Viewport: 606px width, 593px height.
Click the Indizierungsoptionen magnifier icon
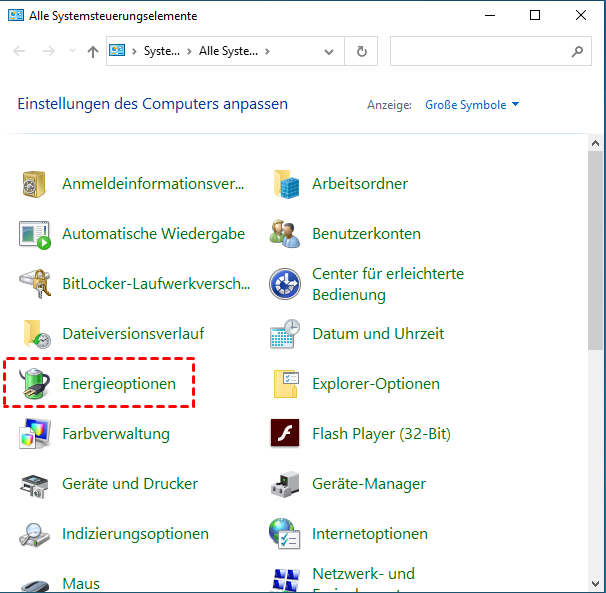(34, 535)
